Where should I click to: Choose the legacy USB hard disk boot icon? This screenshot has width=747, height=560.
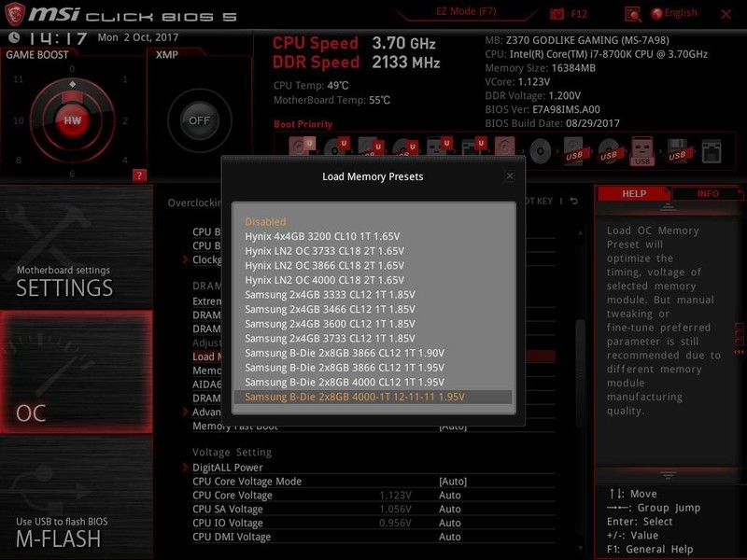pos(574,151)
